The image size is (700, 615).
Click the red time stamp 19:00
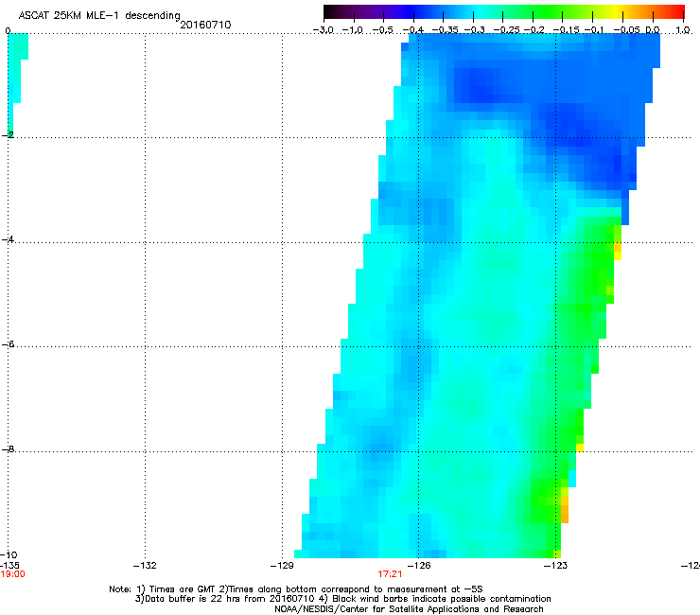point(12,574)
